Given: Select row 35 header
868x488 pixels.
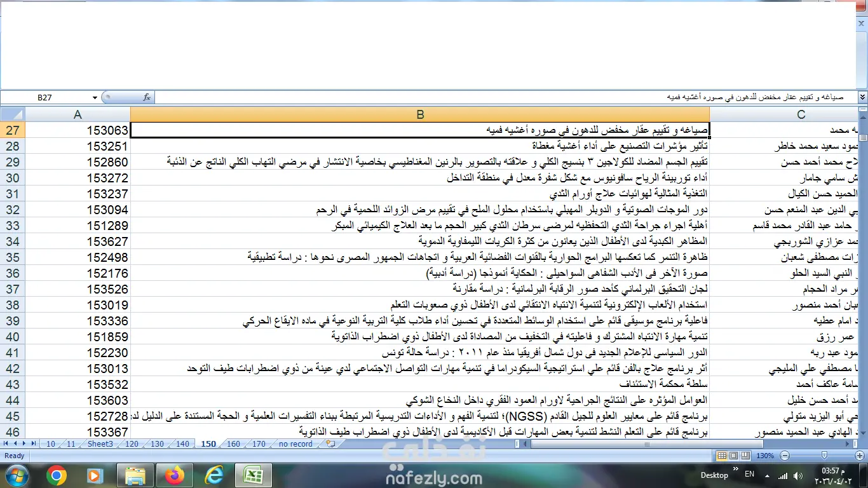Looking at the screenshot, I should (x=13, y=257).
